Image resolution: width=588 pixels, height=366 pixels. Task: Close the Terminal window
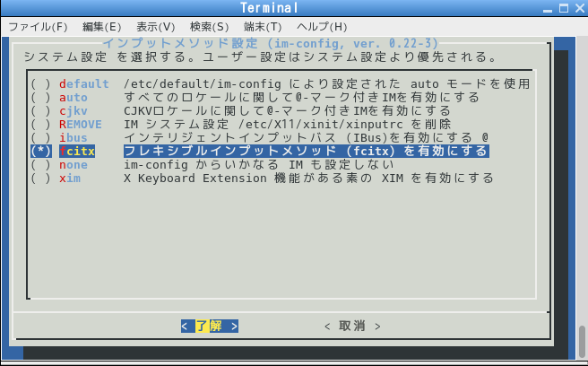580,8
